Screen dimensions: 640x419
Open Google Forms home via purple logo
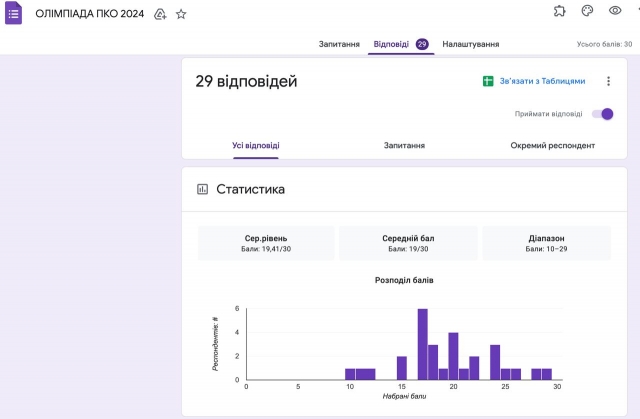[x=14, y=15]
